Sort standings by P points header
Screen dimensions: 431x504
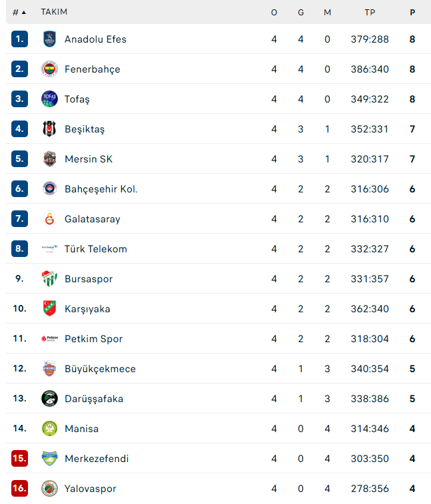[412, 13]
